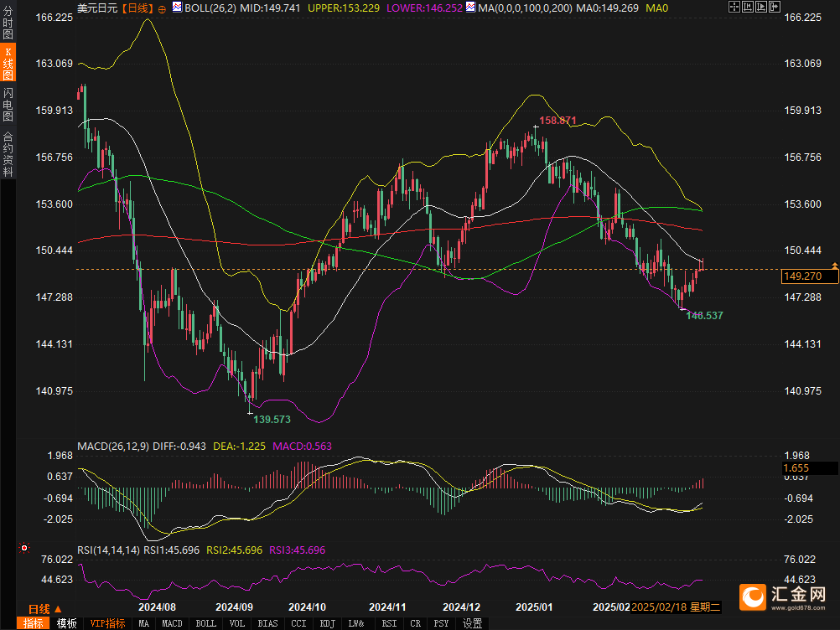Select the LW& indicator button

point(356,623)
